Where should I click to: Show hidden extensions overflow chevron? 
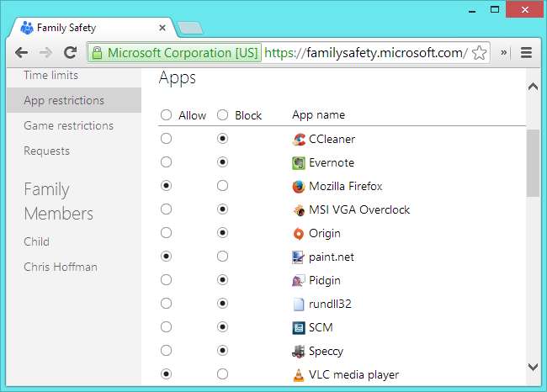[503, 53]
